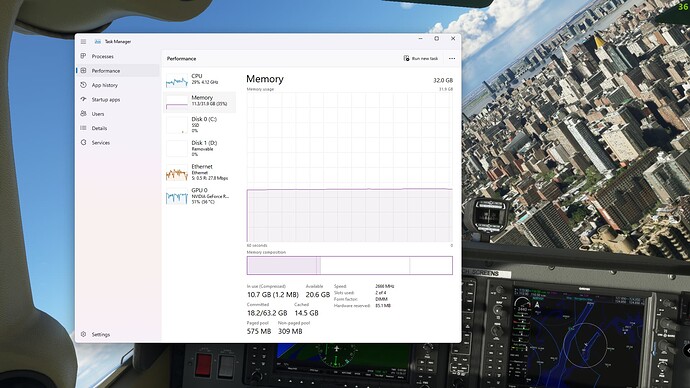
Task: Click the Startup apps sidebar icon
Action: [83, 99]
